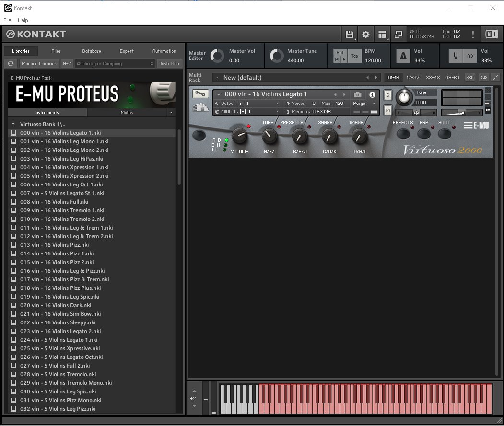Click the instrument info icon
Screen dimensions: 504x426
(x=372, y=95)
